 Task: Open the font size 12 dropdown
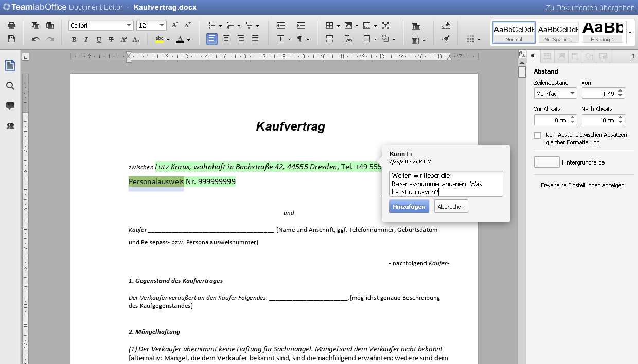point(162,25)
